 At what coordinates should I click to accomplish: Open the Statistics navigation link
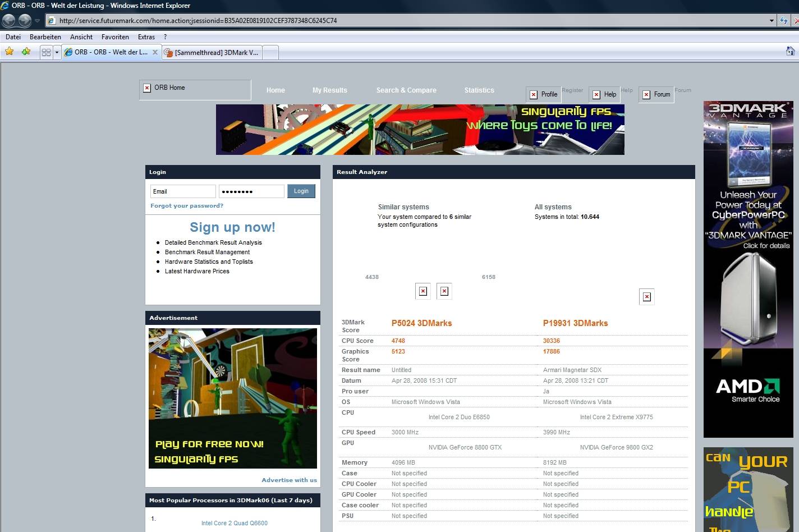pyautogui.click(x=479, y=90)
